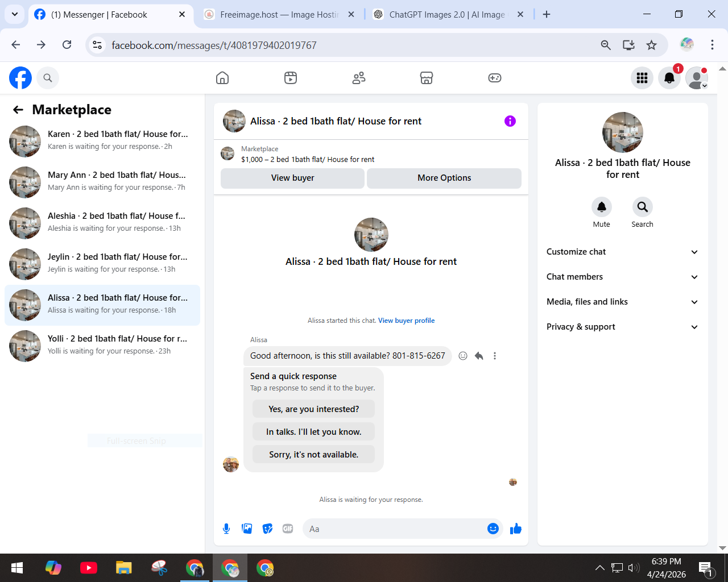Image resolution: width=728 pixels, height=582 pixels.
Task: Zoom the page with Chrome magnifier icon
Action: (x=606, y=45)
